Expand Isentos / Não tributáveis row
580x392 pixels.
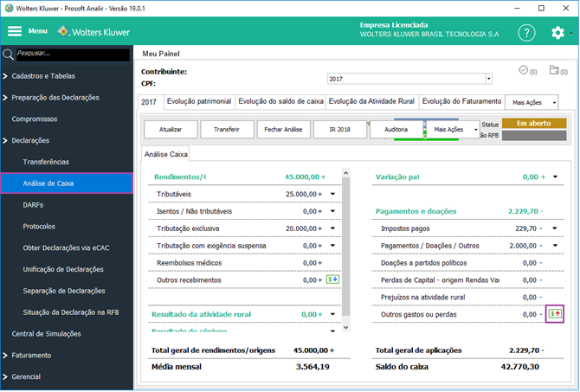[x=332, y=211]
